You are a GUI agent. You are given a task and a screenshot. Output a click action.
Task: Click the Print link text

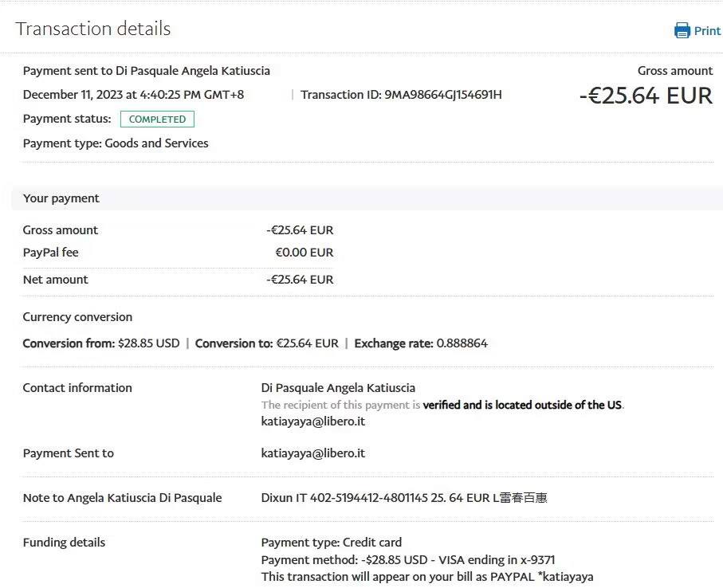click(x=707, y=31)
